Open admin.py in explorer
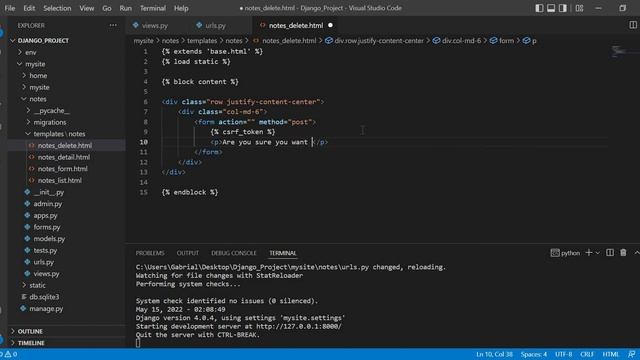 (x=67, y=204)
